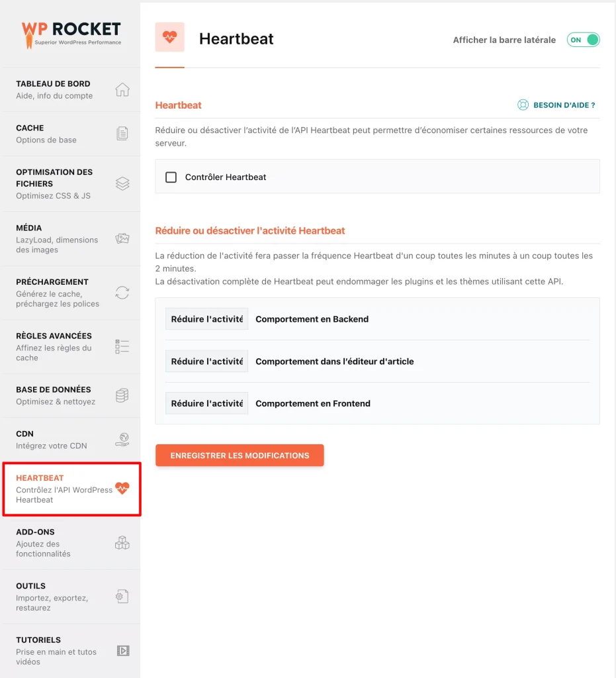Select the Heartbeat menu item
This screenshot has height=678, width=616.
[71, 489]
